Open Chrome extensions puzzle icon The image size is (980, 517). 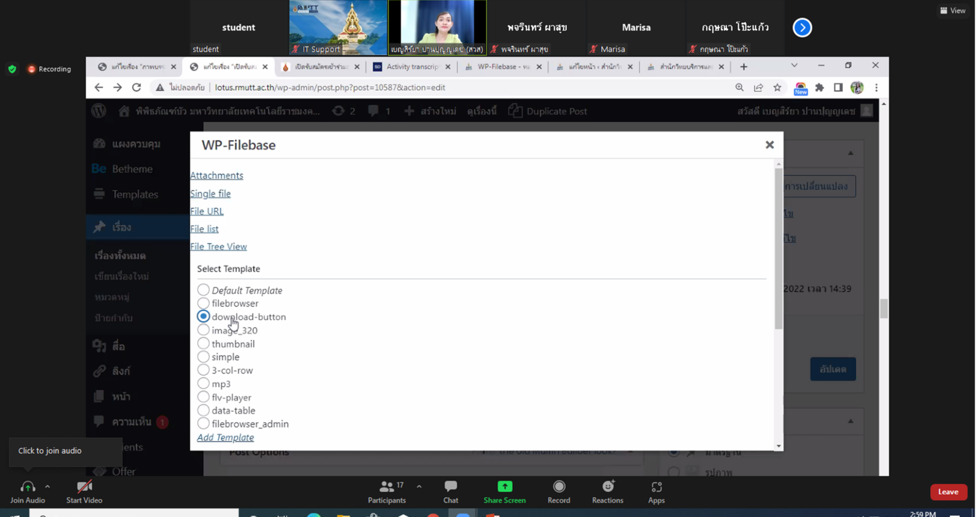pyautogui.click(x=819, y=88)
